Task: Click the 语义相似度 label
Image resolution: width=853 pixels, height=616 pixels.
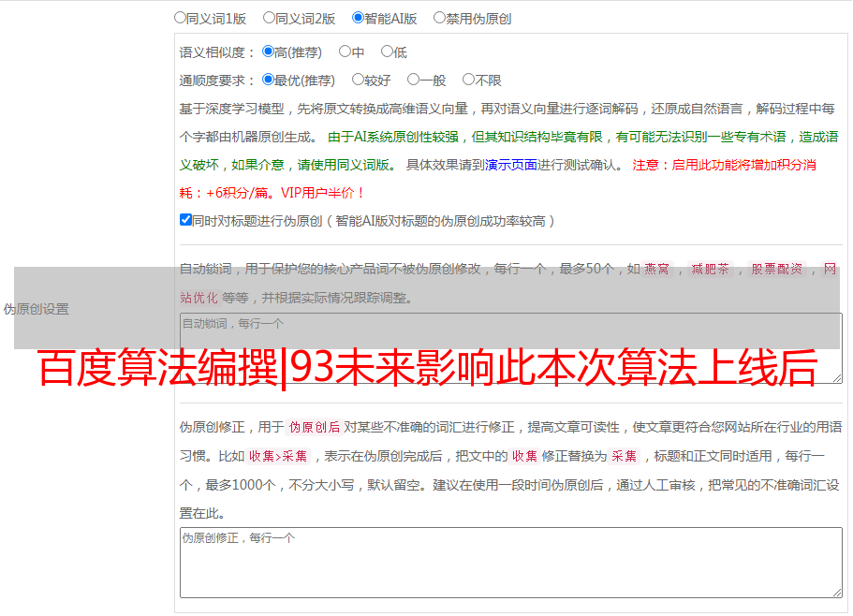Action: point(217,52)
